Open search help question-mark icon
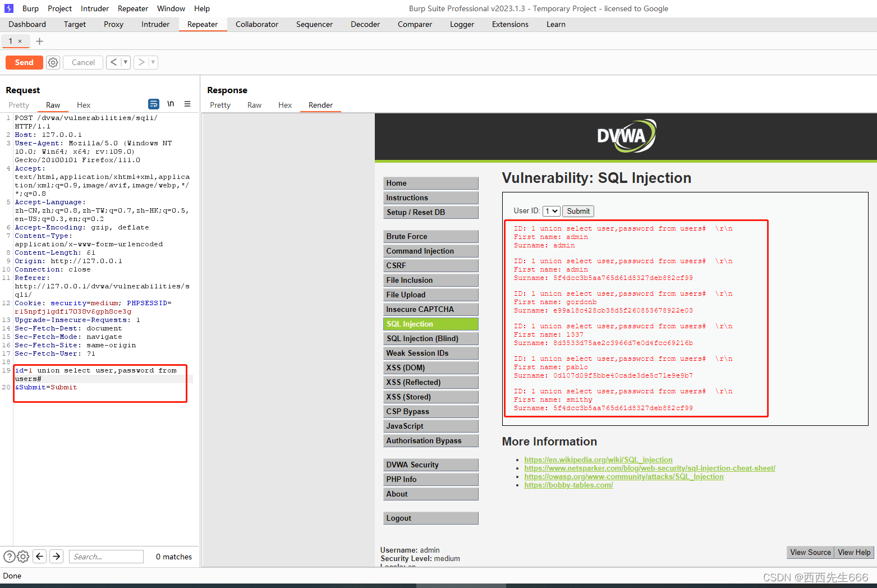877x588 pixels. [10, 557]
